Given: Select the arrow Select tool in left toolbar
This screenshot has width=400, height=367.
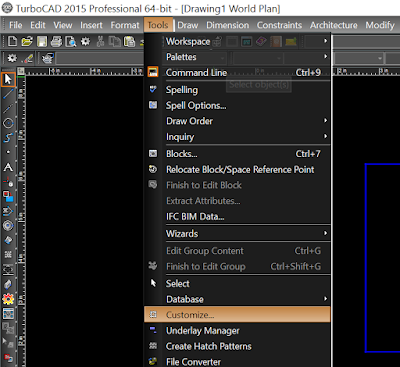Looking at the screenshot, I should click(8, 79).
